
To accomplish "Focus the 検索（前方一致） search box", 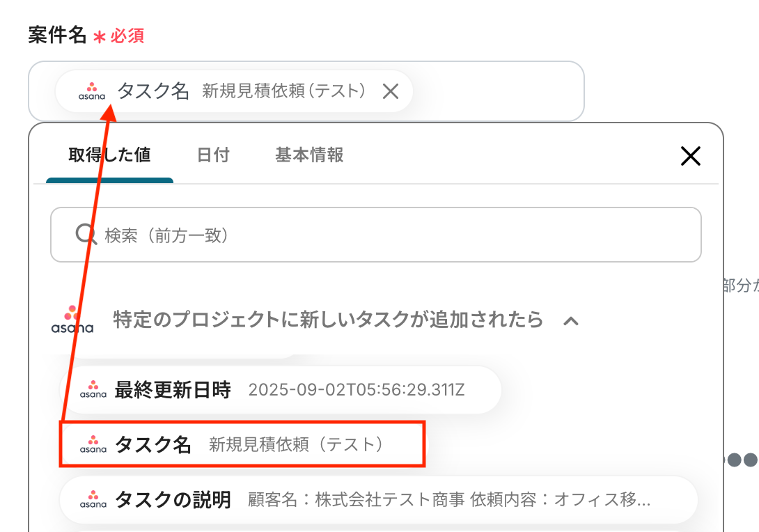I will [x=390, y=235].
